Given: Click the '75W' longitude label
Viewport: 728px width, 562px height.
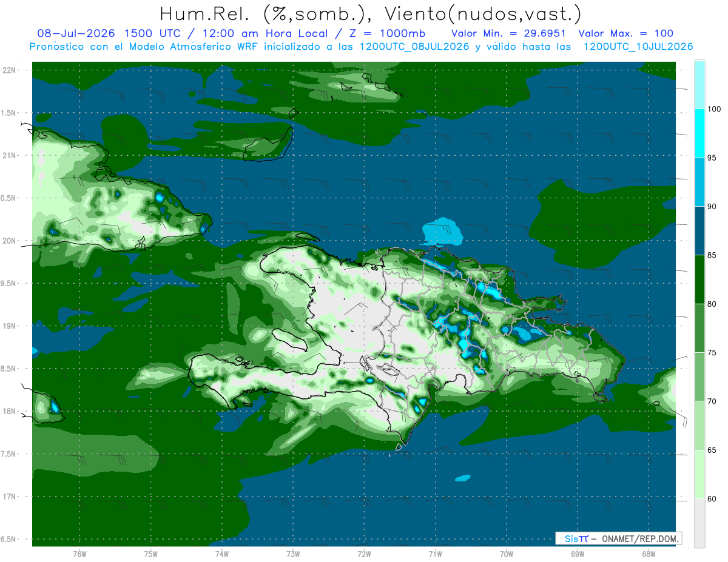Looking at the screenshot, I should (151, 554).
